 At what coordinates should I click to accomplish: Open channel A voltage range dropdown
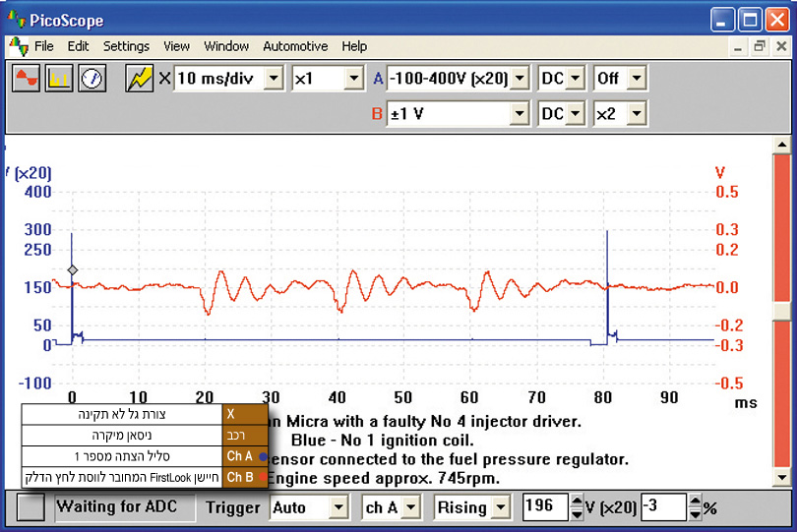click(x=520, y=79)
